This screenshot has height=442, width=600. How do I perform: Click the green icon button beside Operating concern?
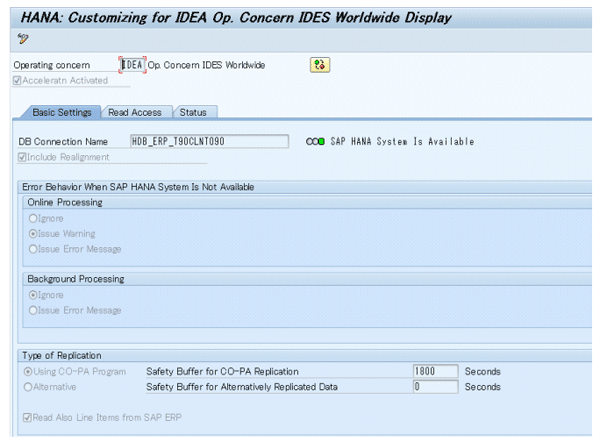(320, 65)
